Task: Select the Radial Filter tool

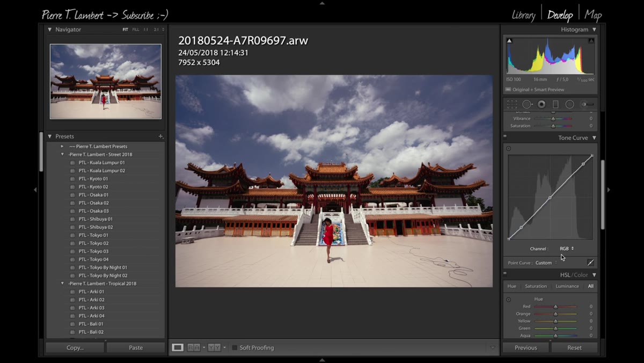Action: pos(569,104)
